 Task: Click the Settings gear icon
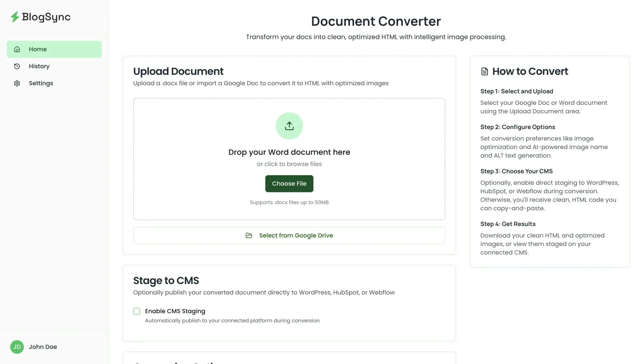(x=17, y=83)
